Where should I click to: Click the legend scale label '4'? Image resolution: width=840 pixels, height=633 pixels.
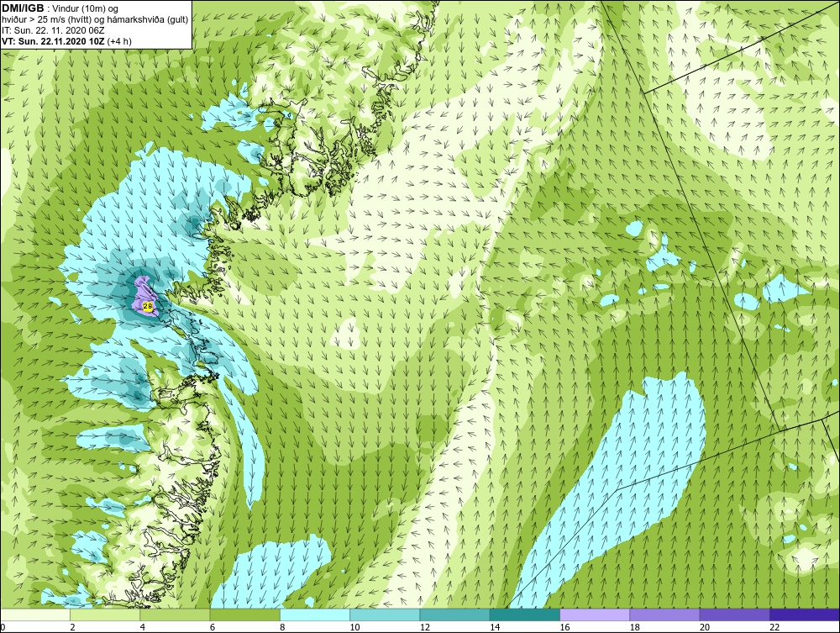click(143, 628)
